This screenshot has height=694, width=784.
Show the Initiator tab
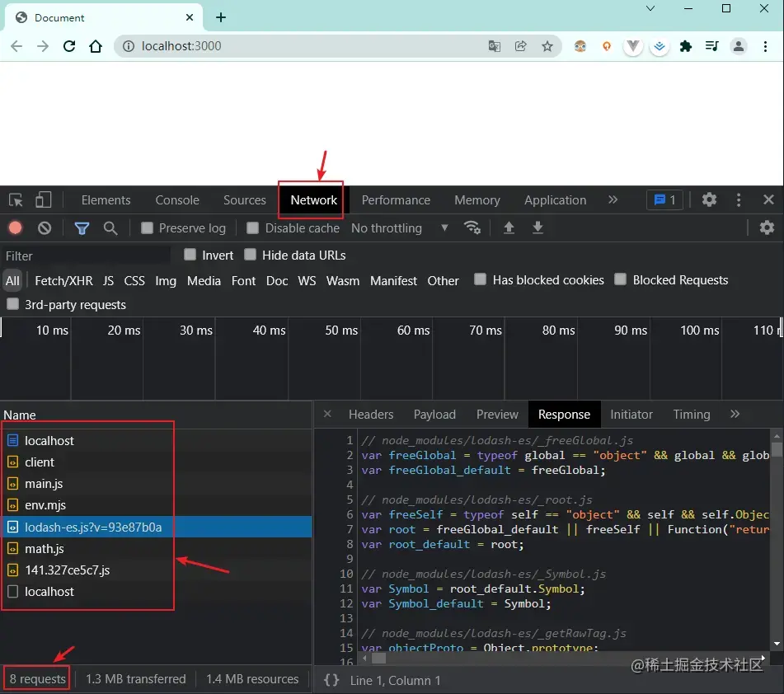point(631,415)
